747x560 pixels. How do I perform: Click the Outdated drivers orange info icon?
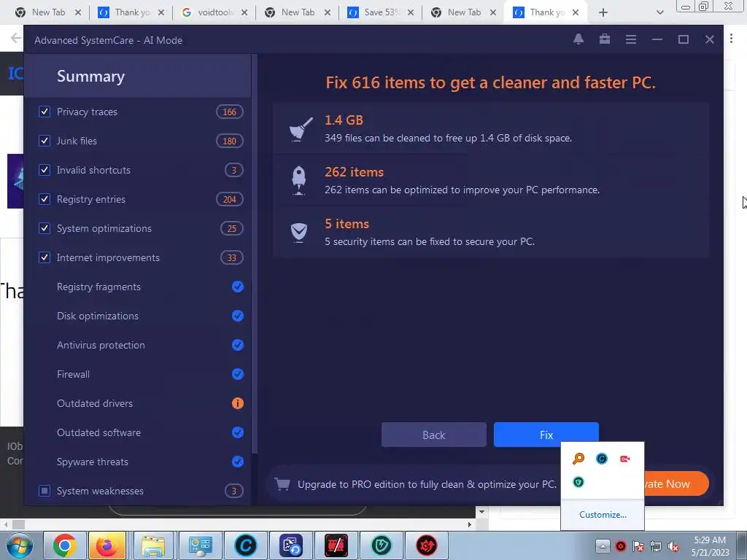[x=237, y=403]
